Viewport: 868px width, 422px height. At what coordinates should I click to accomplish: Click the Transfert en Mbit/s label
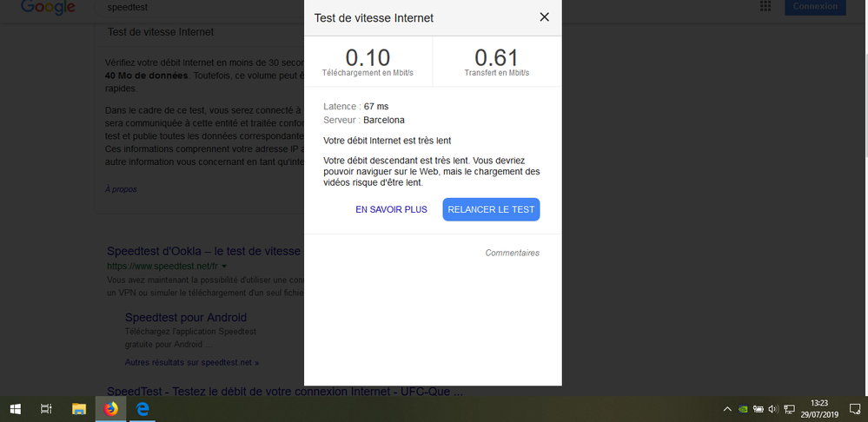[496, 73]
